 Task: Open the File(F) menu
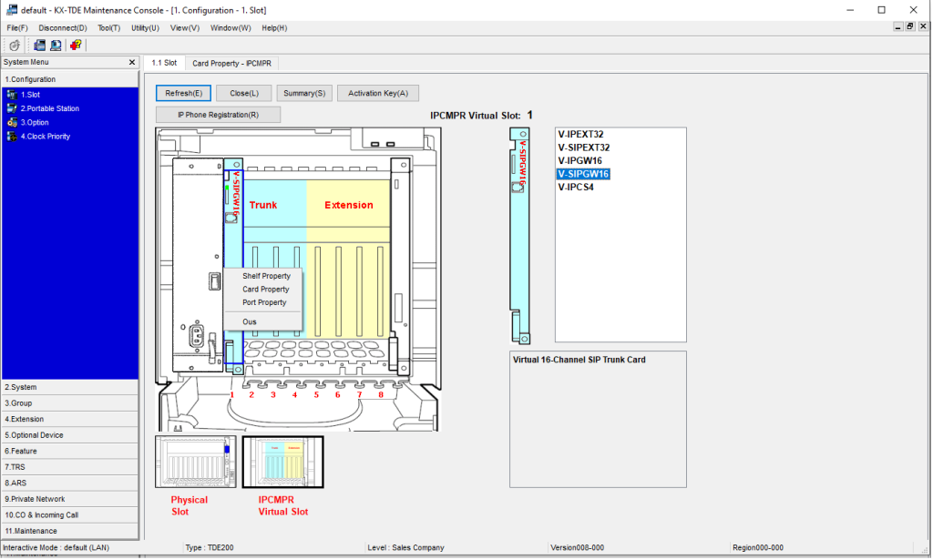pos(17,28)
